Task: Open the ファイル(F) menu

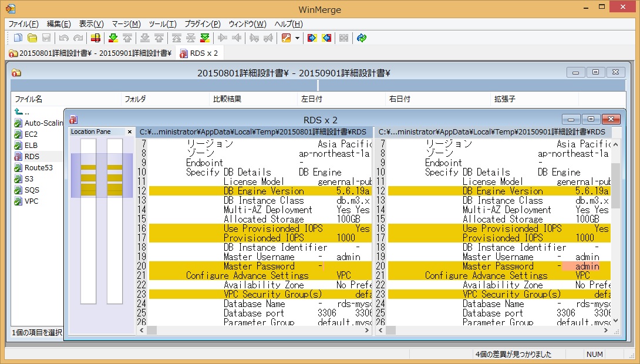Action: (x=23, y=24)
